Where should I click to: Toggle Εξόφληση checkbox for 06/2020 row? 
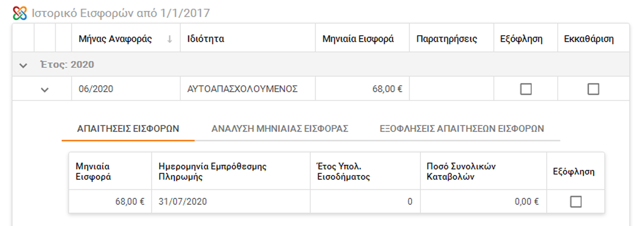click(526, 89)
